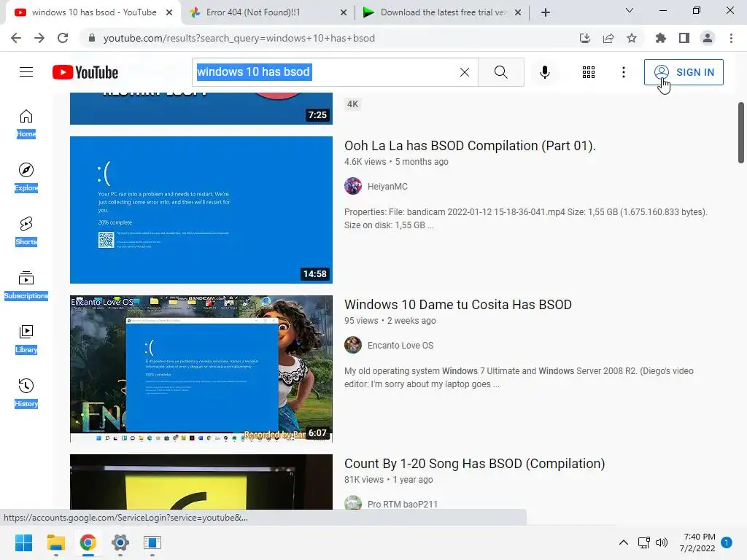
Task: Close the Error 404 tab
Action: click(344, 12)
